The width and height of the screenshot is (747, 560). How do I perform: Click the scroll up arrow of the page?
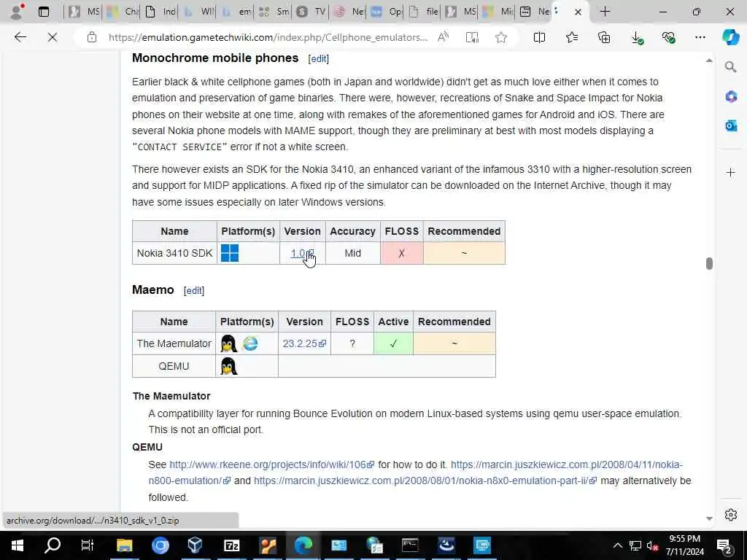coord(709,61)
